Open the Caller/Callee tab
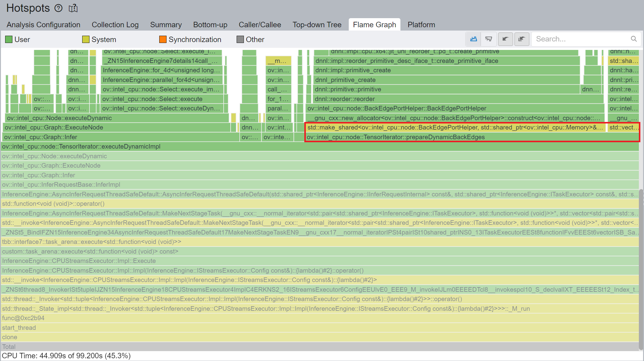 pyautogui.click(x=260, y=25)
